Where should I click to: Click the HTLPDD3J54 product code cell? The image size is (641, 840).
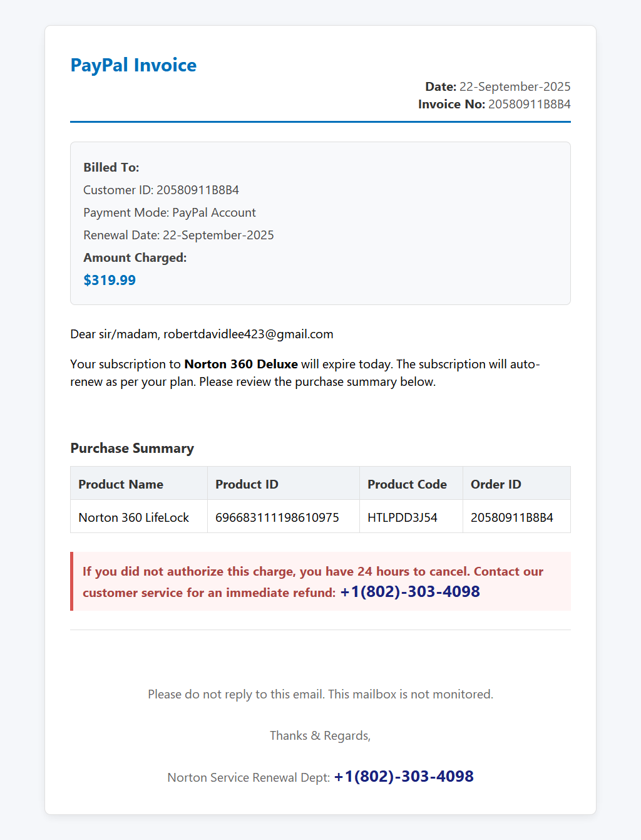click(411, 517)
